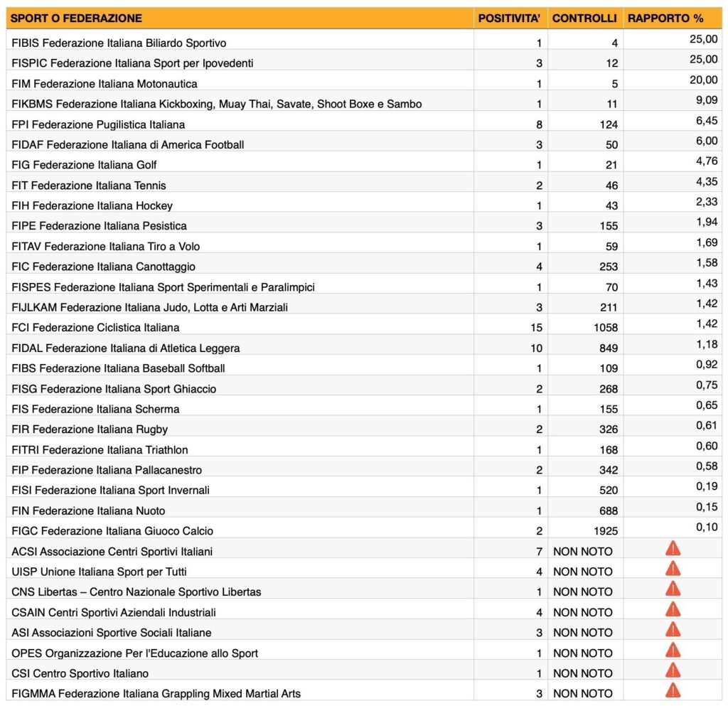728x706 pixels.
Task: Click the warning icon for CSI Centro Sportivo
Action: 673,670
